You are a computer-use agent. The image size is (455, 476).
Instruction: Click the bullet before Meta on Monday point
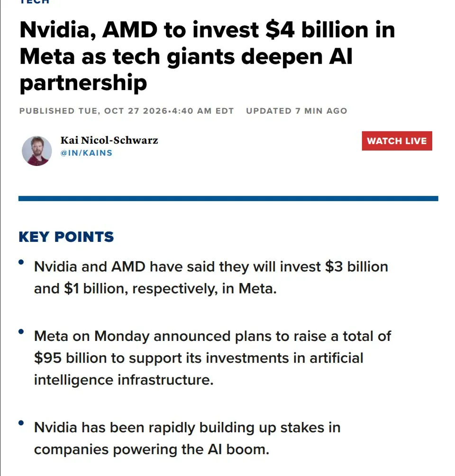21,331
